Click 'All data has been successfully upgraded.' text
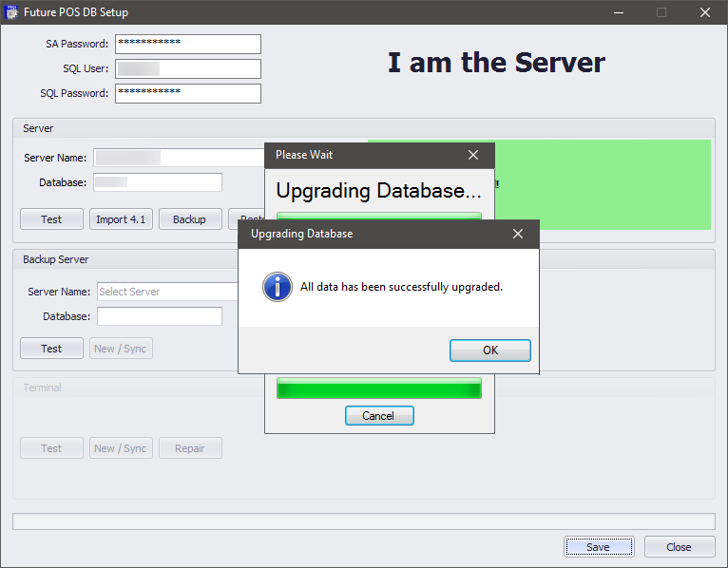Image resolution: width=728 pixels, height=568 pixels. (401, 287)
